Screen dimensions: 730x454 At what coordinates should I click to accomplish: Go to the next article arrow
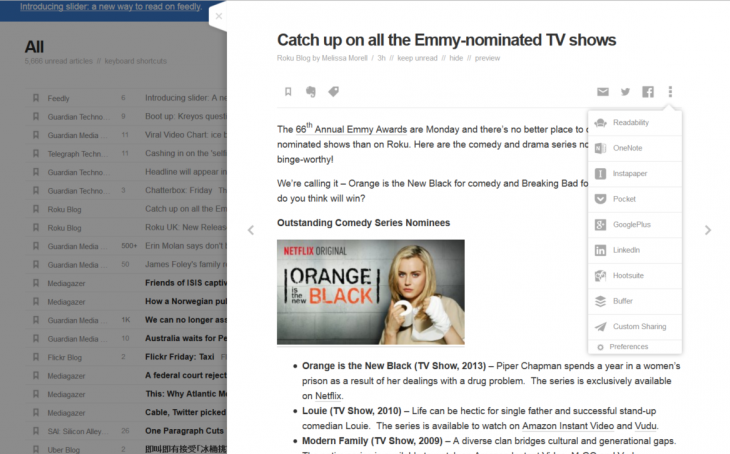point(708,230)
